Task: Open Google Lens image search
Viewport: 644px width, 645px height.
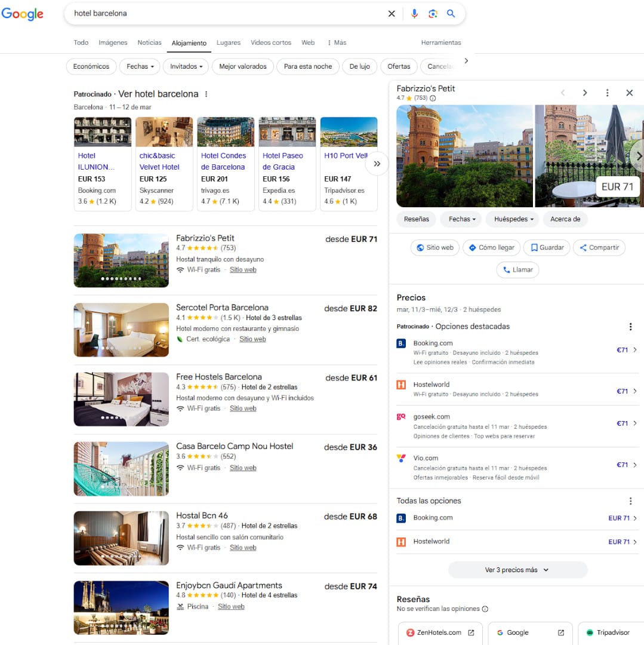Action: click(x=433, y=14)
